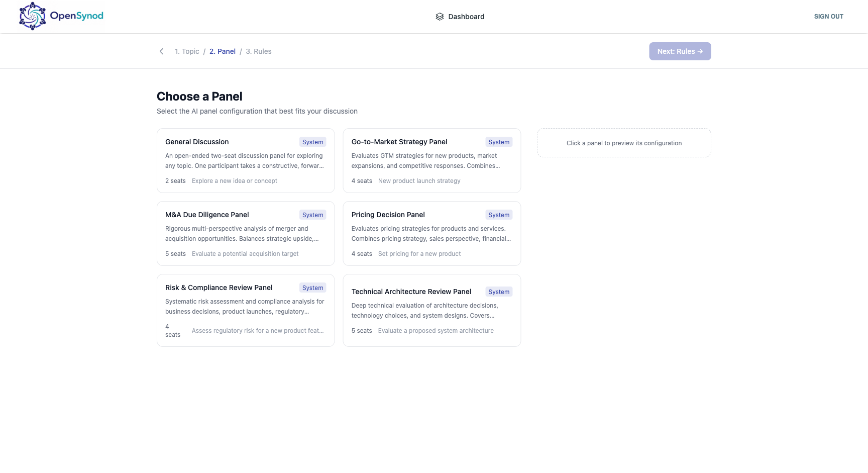This screenshot has height=473, width=868.
Task: Click "Evaluate a potential acquisition target" text
Action: pyautogui.click(x=245, y=254)
